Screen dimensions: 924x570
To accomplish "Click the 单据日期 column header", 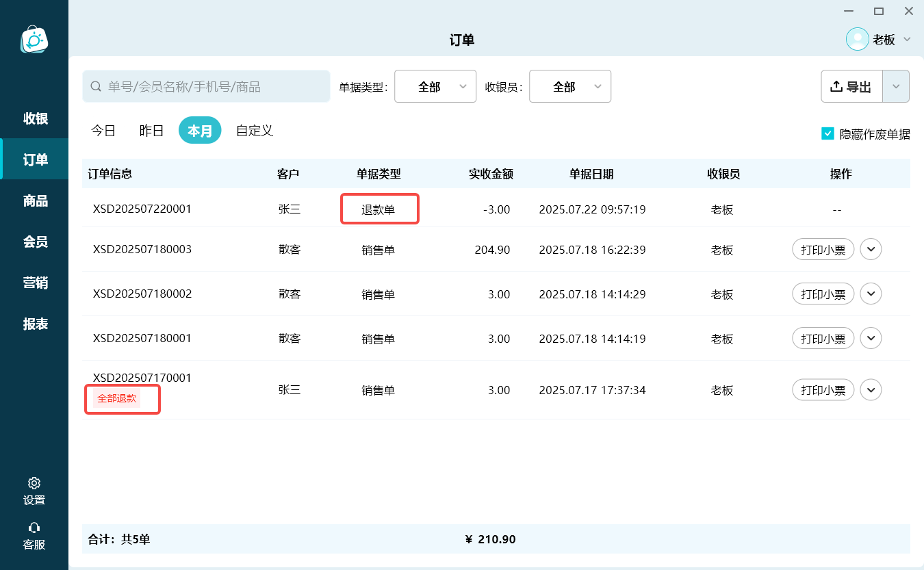I will tap(591, 174).
